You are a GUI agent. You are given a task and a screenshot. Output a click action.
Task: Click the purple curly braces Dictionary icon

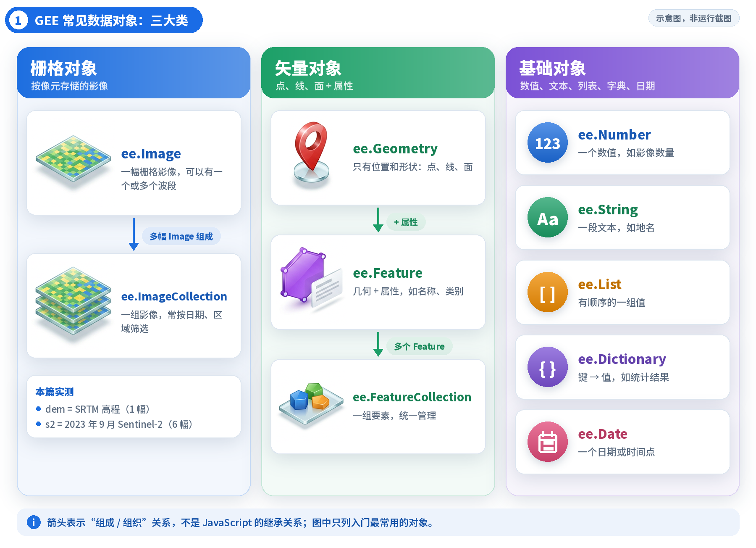click(548, 367)
